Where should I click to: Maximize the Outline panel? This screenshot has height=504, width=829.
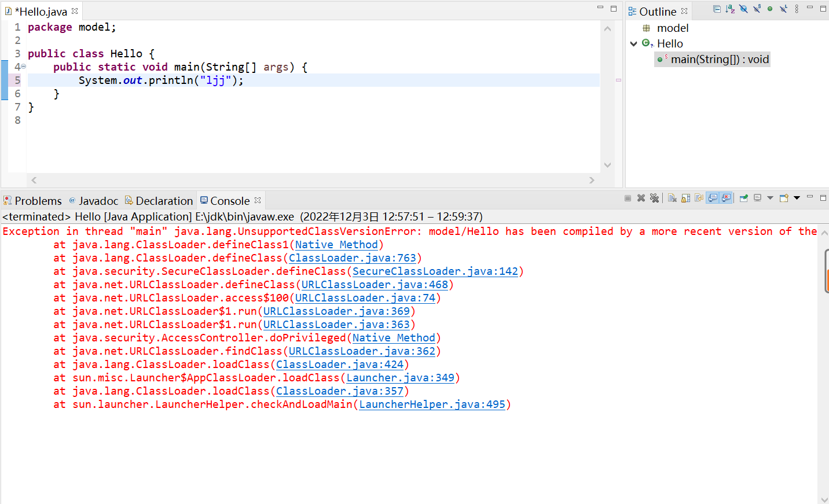[x=823, y=9]
